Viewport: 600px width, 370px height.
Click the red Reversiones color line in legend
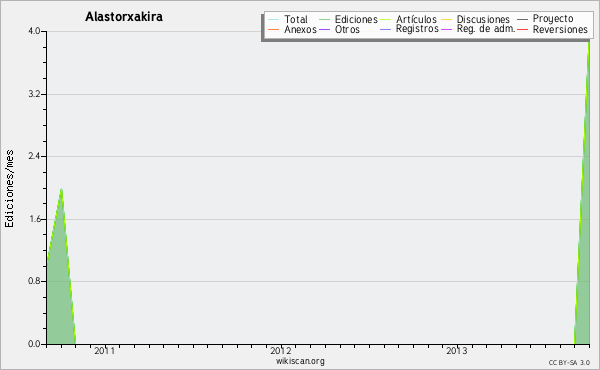[522, 29]
